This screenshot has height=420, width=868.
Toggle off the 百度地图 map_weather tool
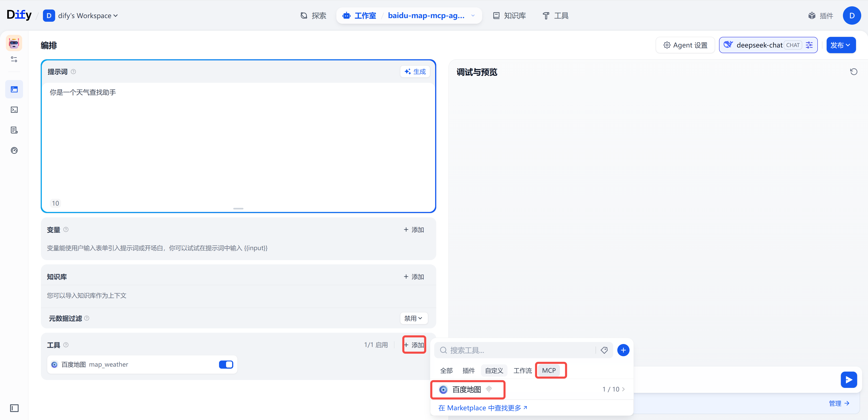coord(226,364)
